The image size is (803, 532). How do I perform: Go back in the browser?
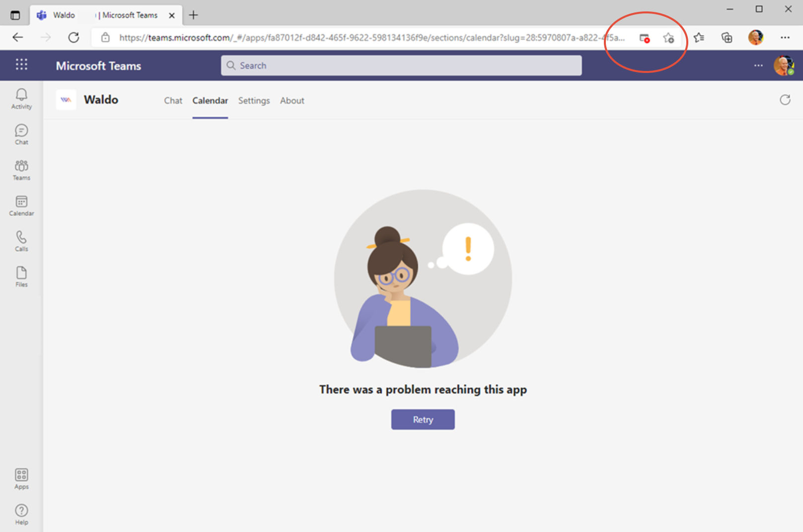(x=18, y=37)
